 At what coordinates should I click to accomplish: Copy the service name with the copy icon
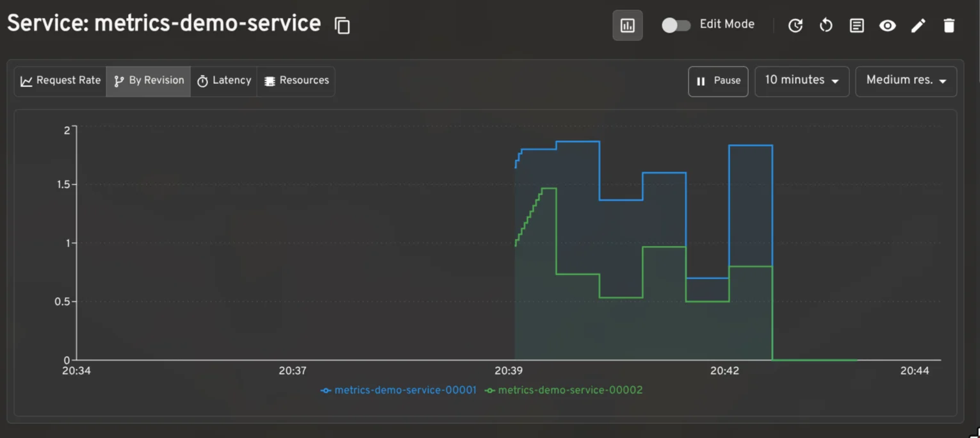(x=343, y=26)
